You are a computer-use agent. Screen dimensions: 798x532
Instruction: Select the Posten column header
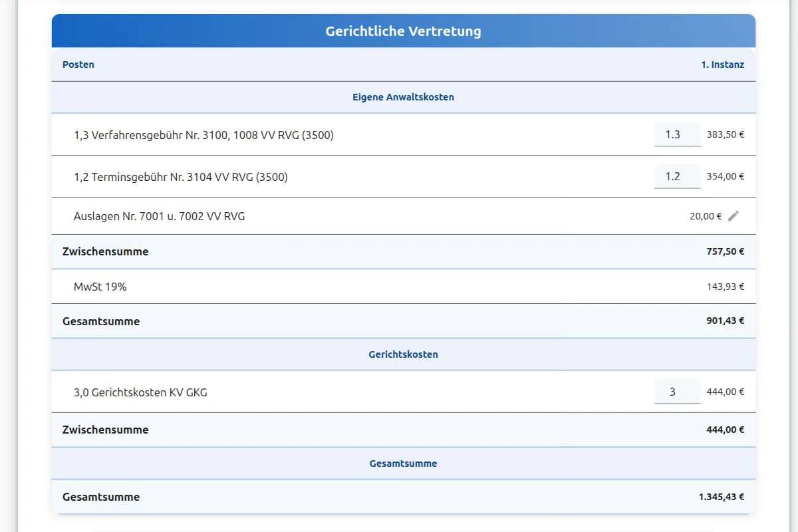pos(78,65)
